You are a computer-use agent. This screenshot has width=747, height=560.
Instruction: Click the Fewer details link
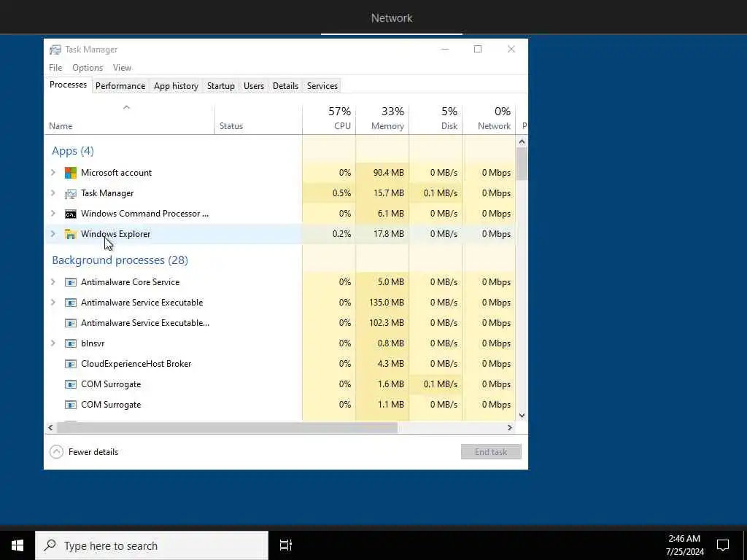(93, 452)
